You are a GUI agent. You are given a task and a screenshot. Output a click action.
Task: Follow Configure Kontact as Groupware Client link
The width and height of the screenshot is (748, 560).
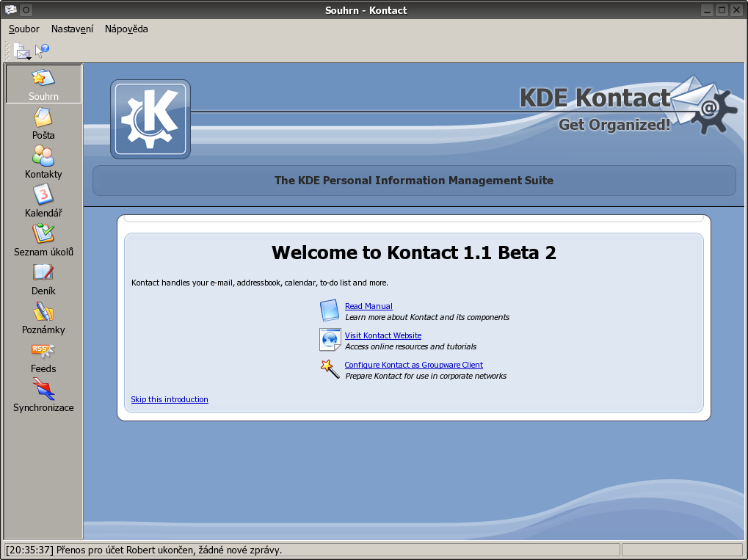413,365
